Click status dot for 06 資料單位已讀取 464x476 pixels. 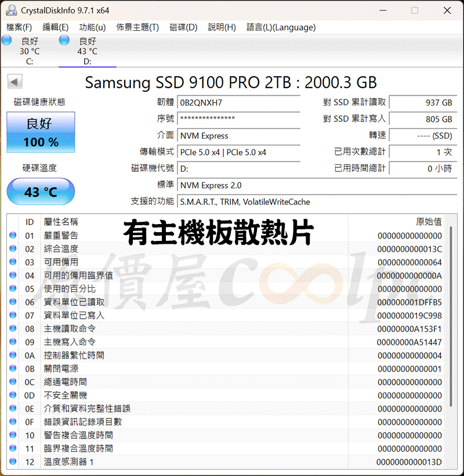click(x=13, y=302)
